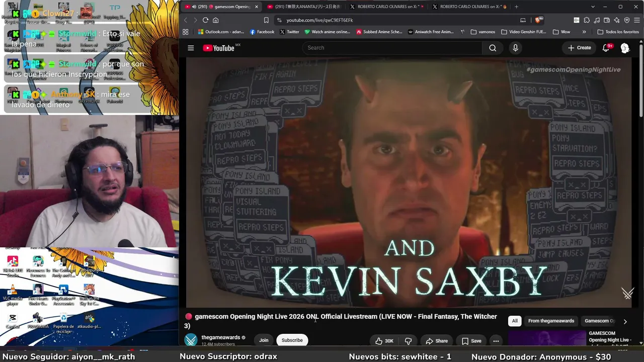
Task: Open the YouTube account avatar menu
Action: (625, 48)
